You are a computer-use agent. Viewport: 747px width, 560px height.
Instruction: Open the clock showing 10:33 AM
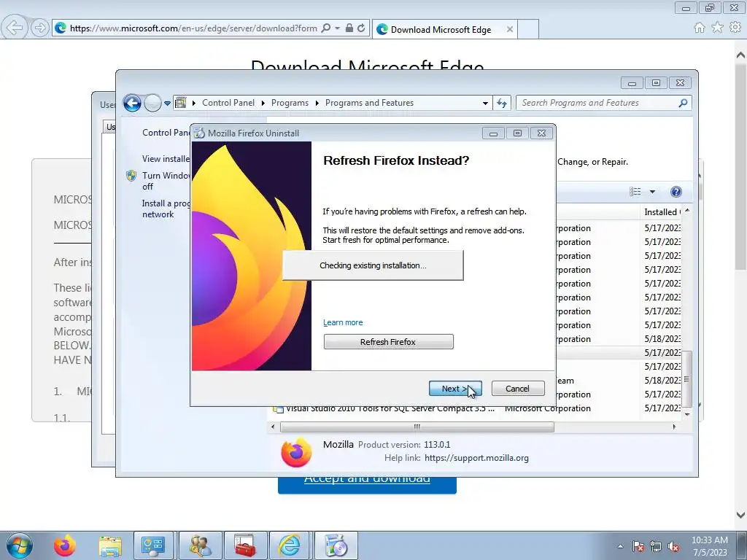[x=710, y=546]
